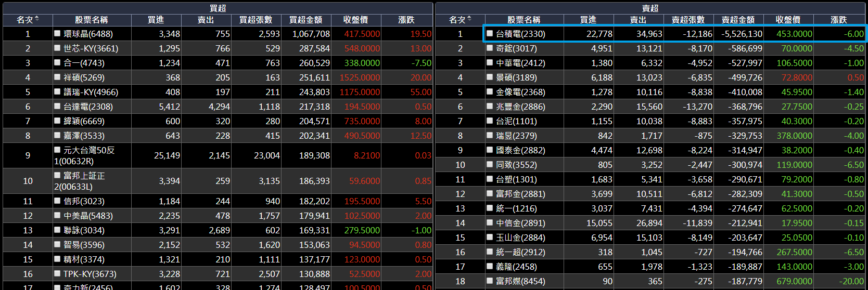
Task: Click 賣超張數 column header
Action: pos(688,20)
